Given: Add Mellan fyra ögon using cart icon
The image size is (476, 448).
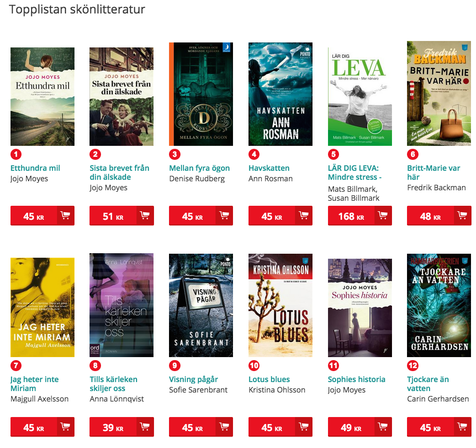Looking at the screenshot, I should point(224,215).
